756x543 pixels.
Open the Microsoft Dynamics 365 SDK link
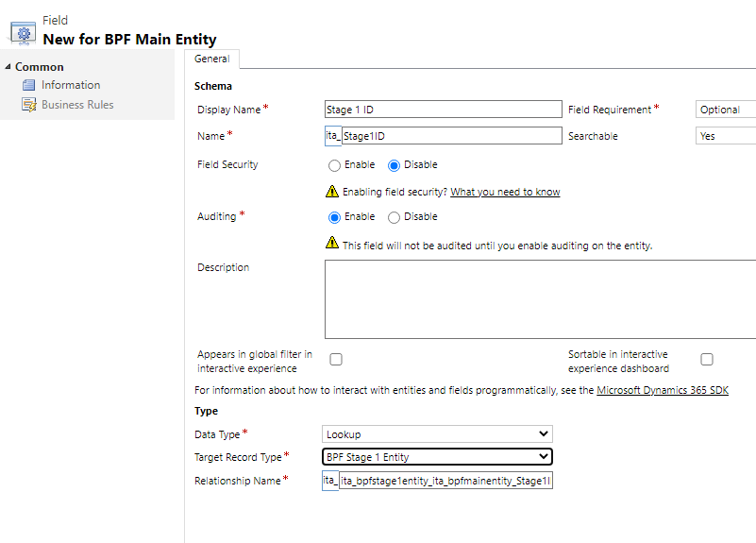point(663,390)
